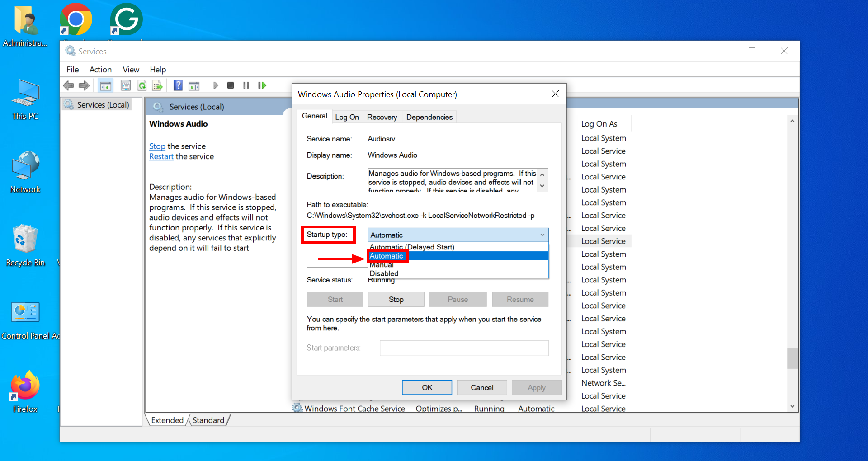Sort by the Log On As column header
The height and width of the screenshot is (461, 868).
[599, 123]
